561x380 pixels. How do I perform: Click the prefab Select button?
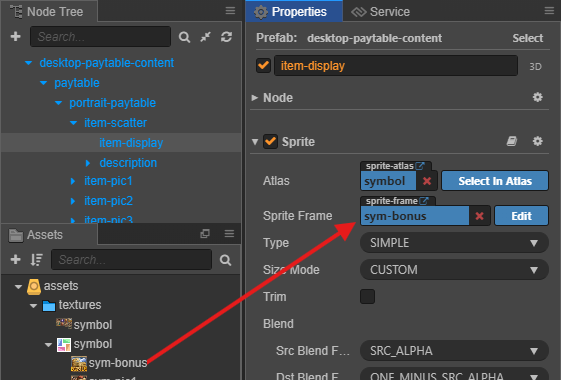(527, 38)
